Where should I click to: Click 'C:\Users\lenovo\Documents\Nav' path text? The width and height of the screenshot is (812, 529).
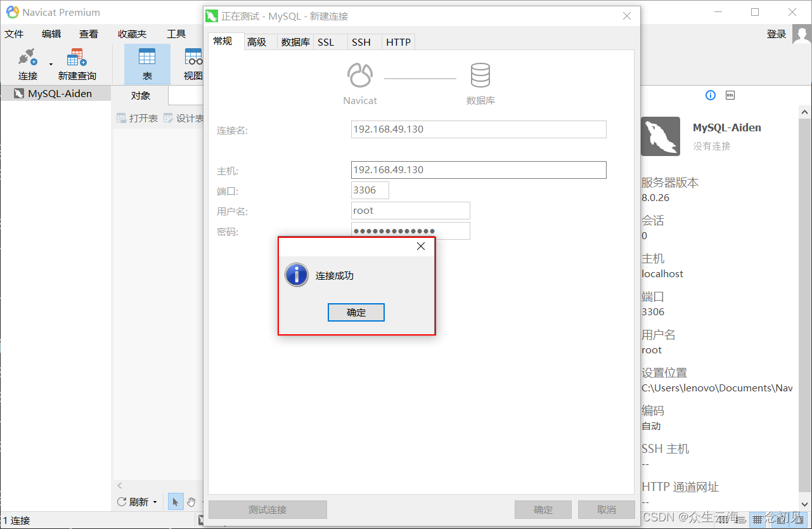717,388
